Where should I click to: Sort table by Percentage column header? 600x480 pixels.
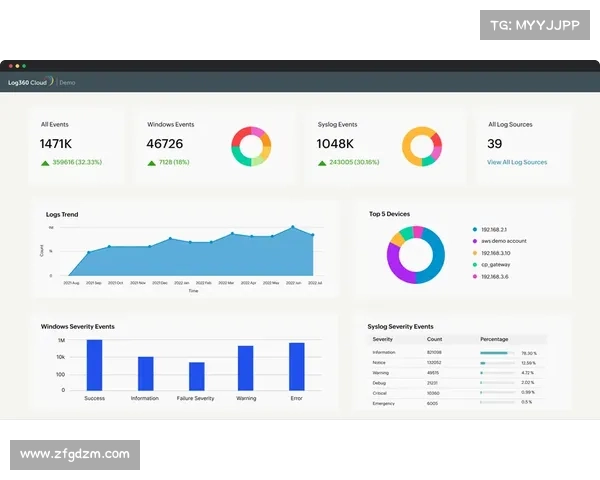tap(494, 339)
